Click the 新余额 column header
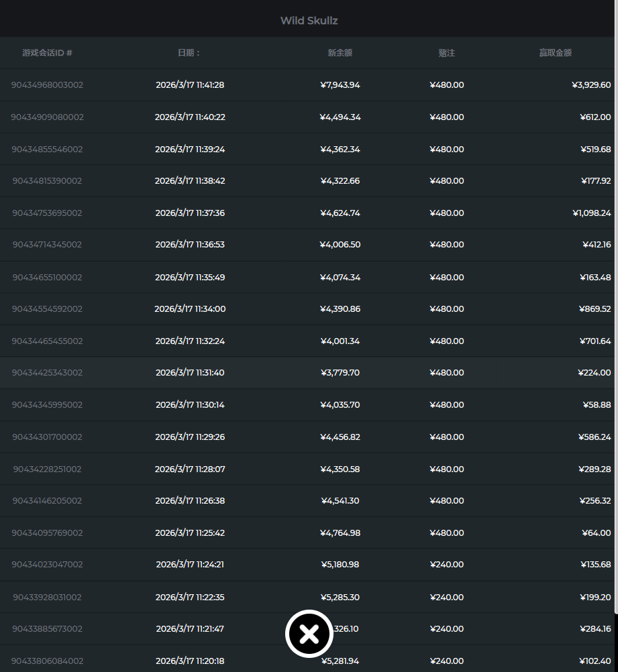The height and width of the screenshot is (672, 618). 340,53
